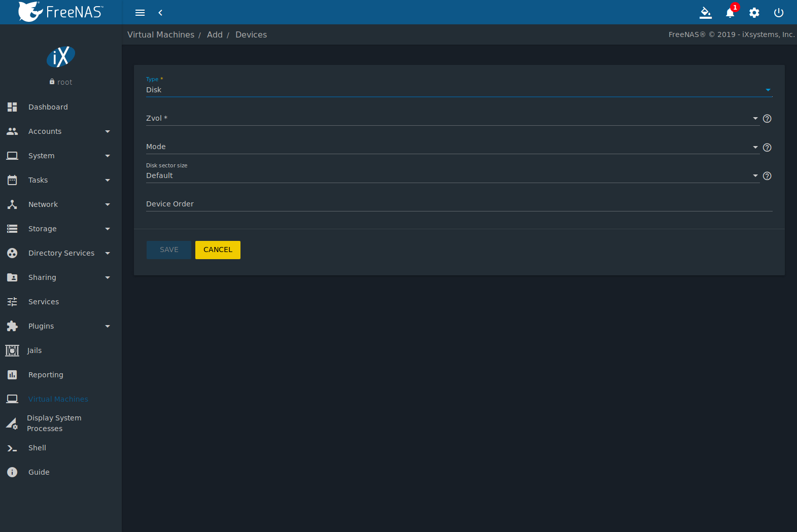Click the iXsystems copyright text
Screen dimensions: 797x532
pos(732,34)
